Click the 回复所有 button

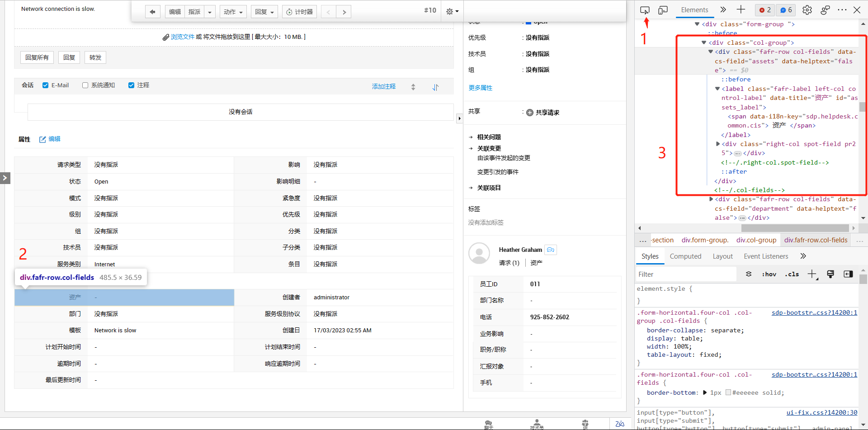(x=37, y=57)
